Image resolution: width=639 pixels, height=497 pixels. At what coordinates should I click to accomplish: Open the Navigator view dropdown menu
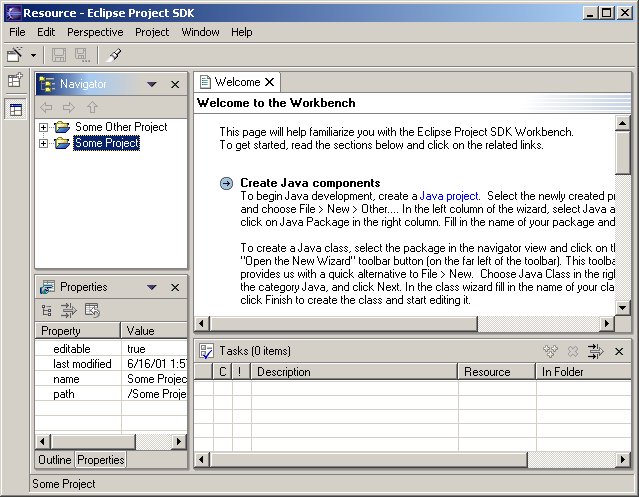pos(152,85)
